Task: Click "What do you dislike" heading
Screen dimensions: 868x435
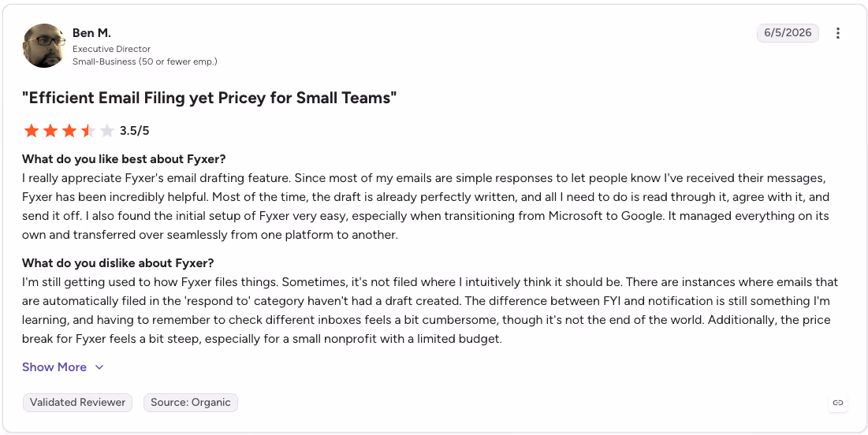Action: [118, 263]
